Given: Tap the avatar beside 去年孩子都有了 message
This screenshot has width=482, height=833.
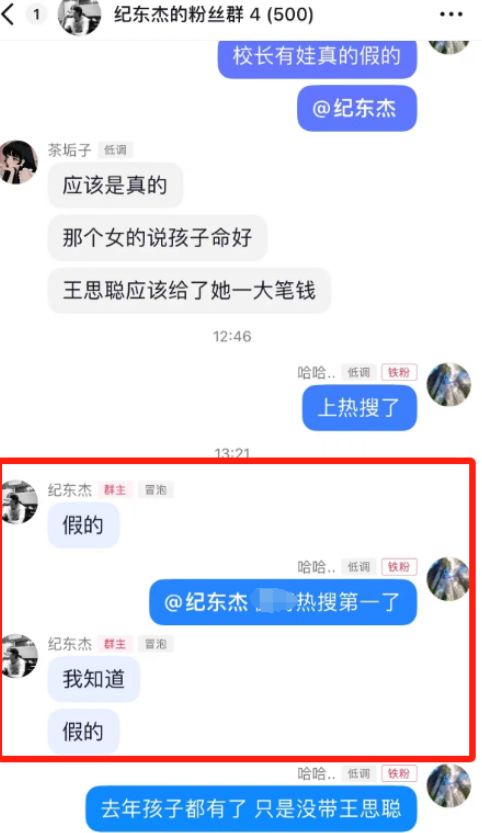Looking at the screenshot, I should tap(449, 786).
